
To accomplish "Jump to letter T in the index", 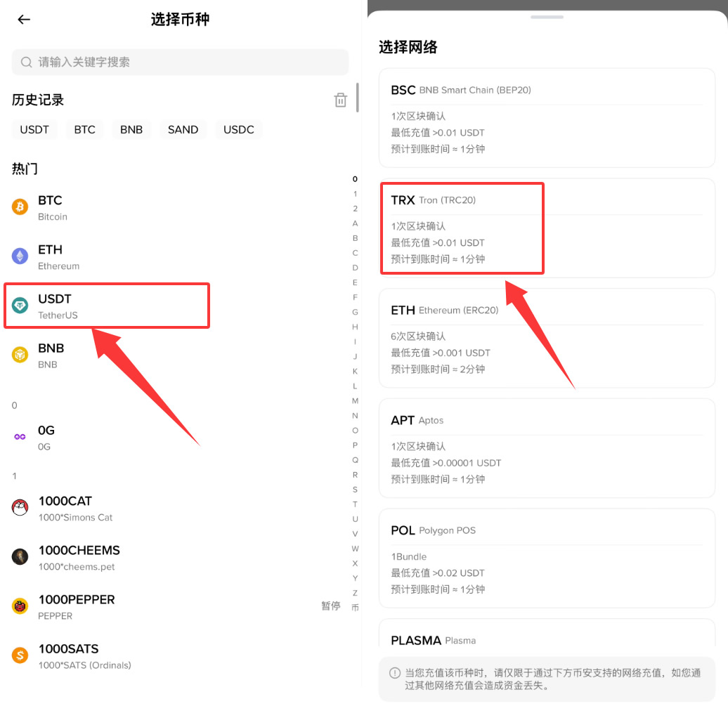I will (x=355, y=504).
